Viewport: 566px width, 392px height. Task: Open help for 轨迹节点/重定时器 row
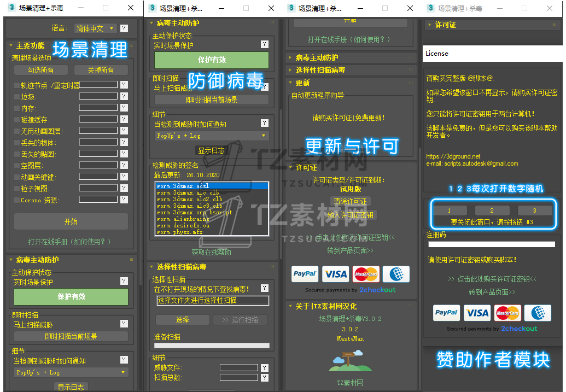[124, 84]
